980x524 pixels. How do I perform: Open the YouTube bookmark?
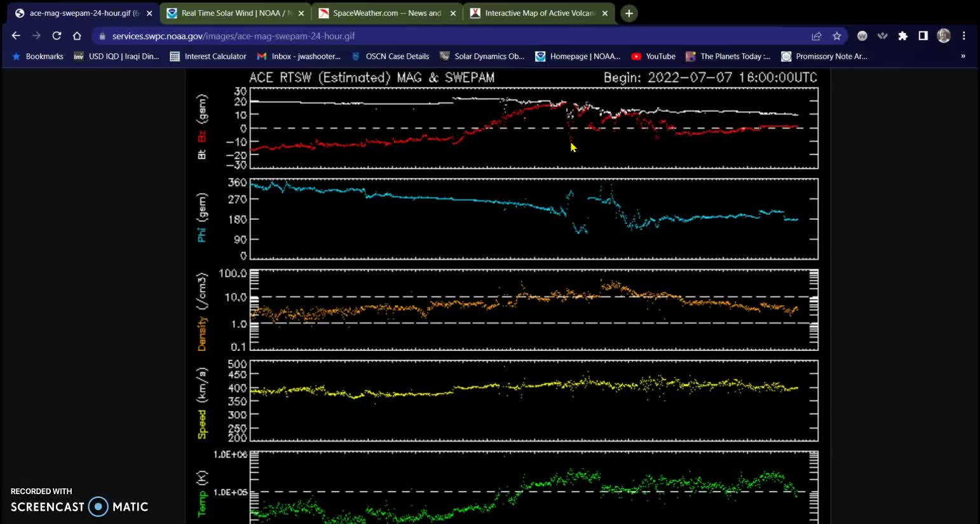coord(653,57)
